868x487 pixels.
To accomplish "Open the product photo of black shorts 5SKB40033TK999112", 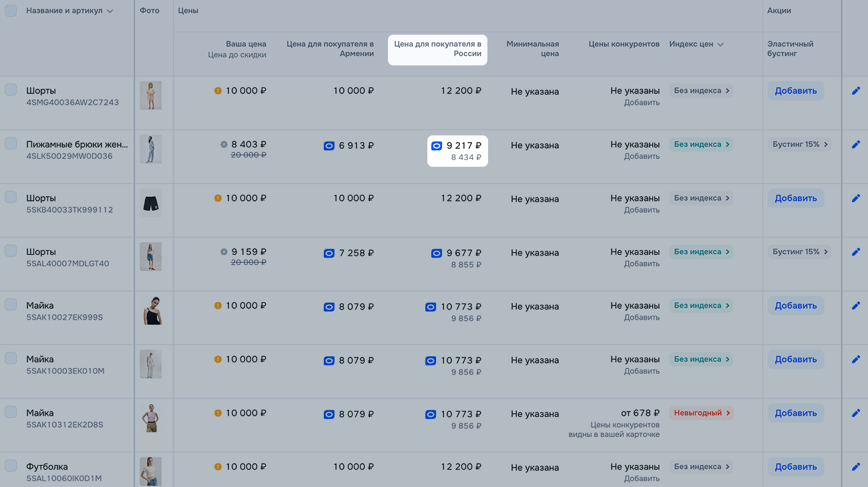I will [x=150, y=203].
